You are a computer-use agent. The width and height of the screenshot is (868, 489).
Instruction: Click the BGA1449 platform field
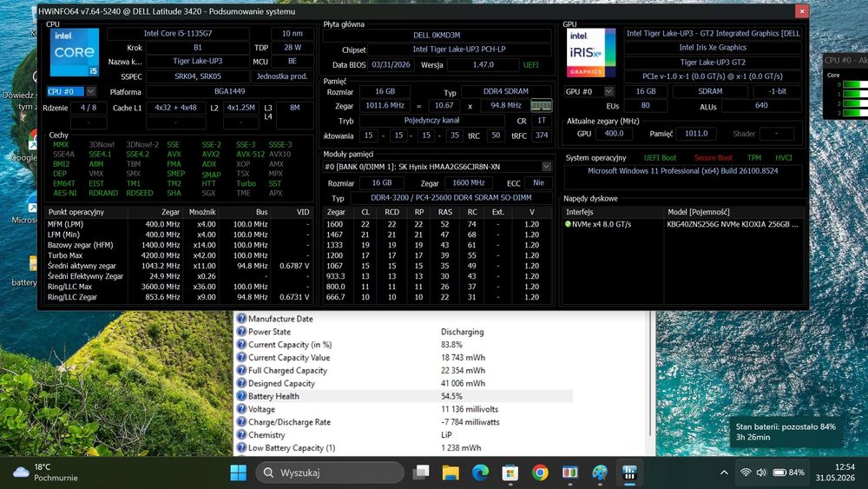229,91
